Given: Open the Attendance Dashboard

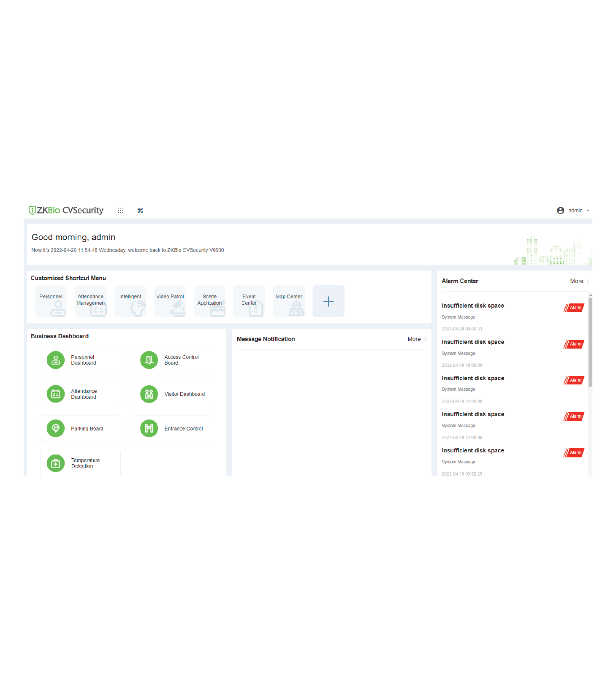Looking at the screenshot, I should 80,394.
